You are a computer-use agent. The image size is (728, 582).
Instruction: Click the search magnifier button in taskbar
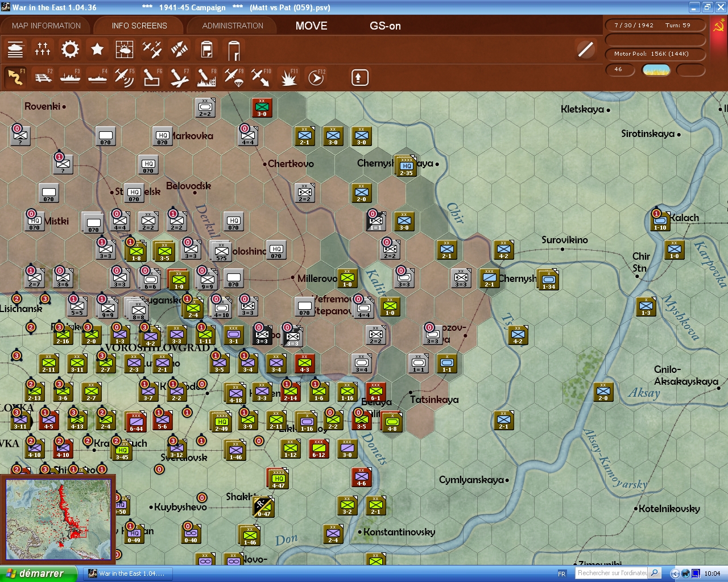point(655,573)
